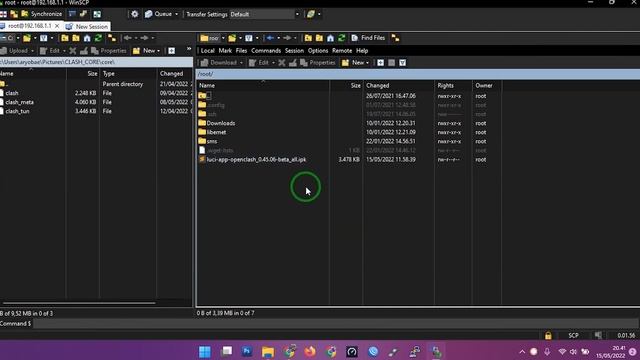Select the Downloads folder
640x360 pixels.
coord(220,123)
